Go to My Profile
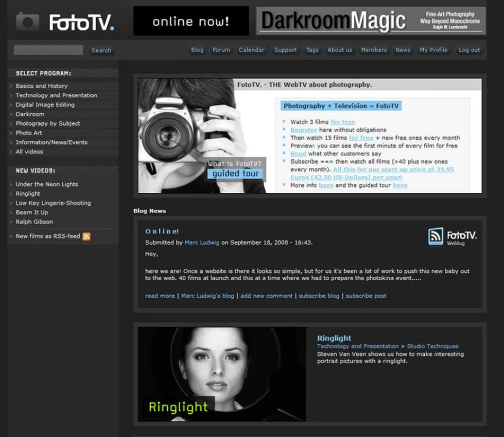Image resolution: width=504 pixels, height=437 pixels. point(433,50)
